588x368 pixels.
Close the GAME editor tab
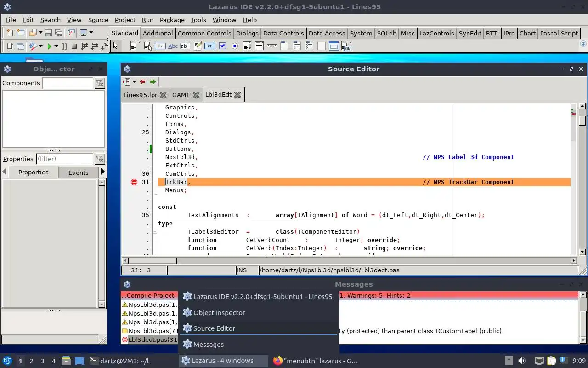tap(196, 95)
